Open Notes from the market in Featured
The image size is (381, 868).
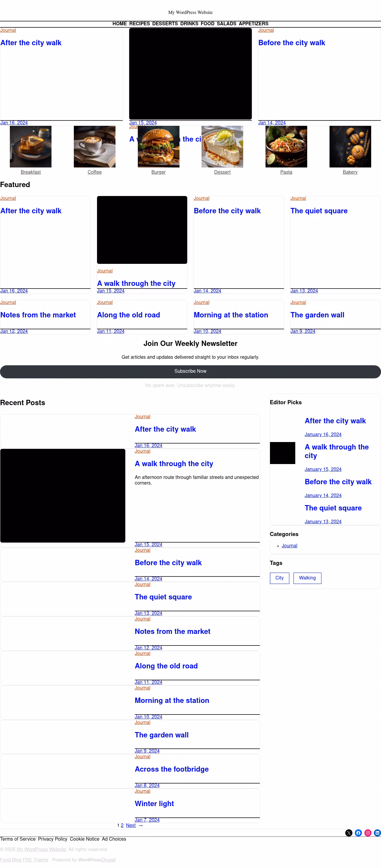(38, 315)
